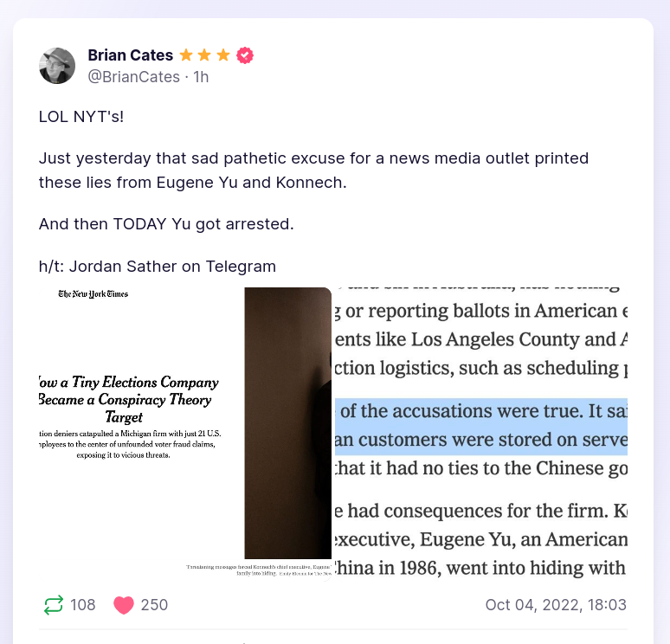Open the Oct 04, 2022, 18:03 timestamp

(556, 604)
